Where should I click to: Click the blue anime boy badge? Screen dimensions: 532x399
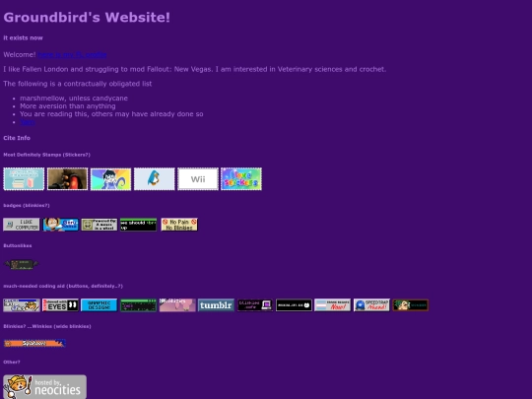coord(60,225)
